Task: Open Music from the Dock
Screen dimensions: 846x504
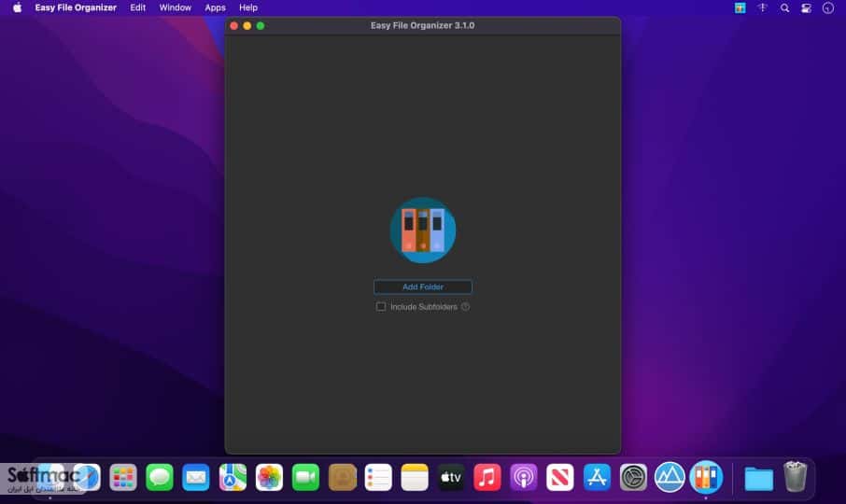Action: [x=487, y=478]
